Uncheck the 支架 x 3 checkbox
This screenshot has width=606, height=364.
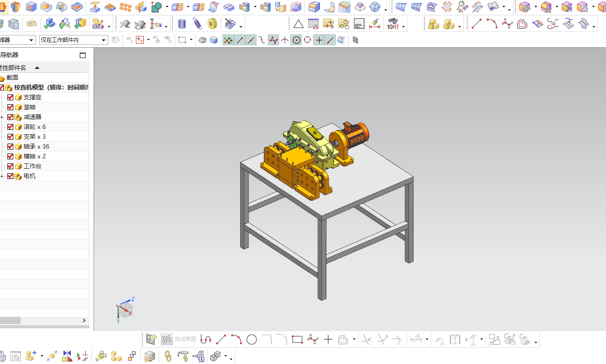click(10, 137)
